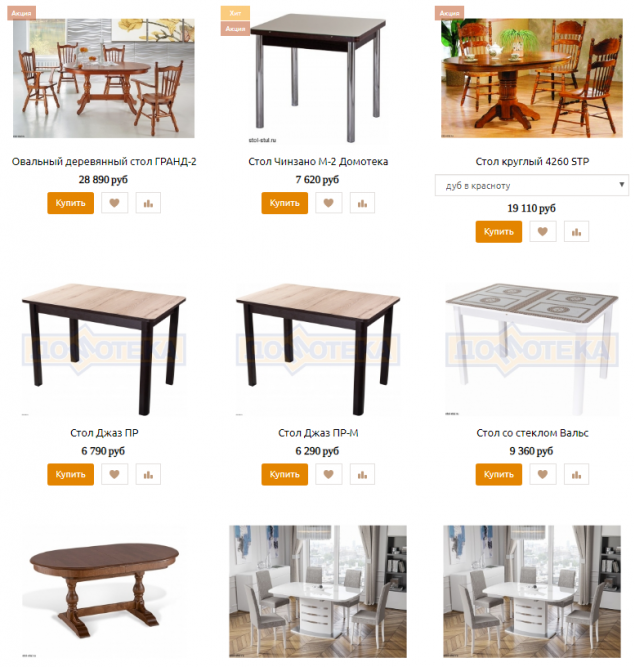Add ГРАНД-2 oval table to favorites
The image size is (635, 667).
(114, 203)
